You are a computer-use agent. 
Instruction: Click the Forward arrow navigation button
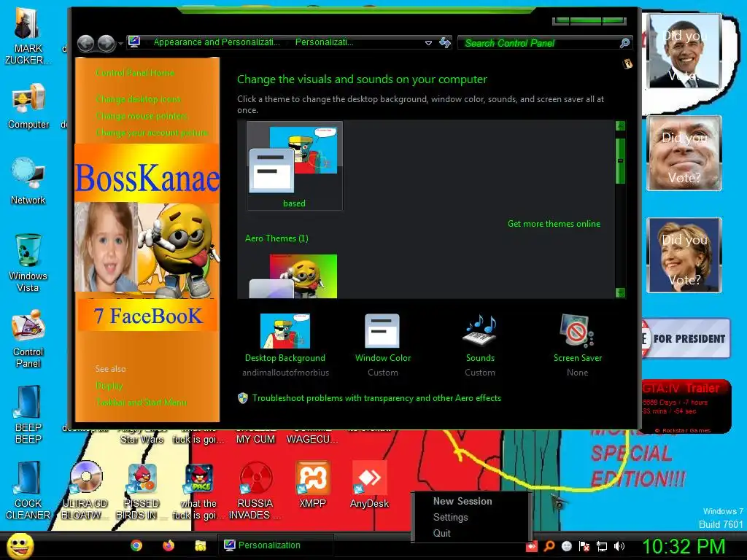[107, 43]
